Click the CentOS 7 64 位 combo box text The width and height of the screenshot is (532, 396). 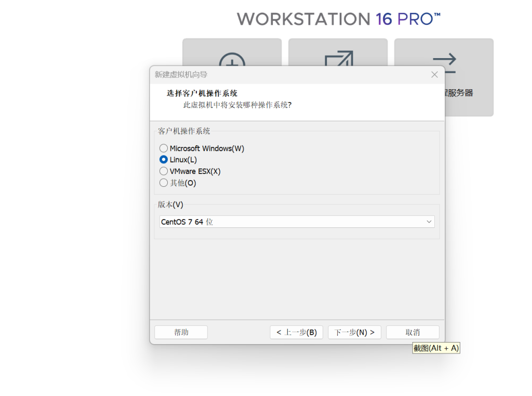pyautogui.click(x=187, y=222)
